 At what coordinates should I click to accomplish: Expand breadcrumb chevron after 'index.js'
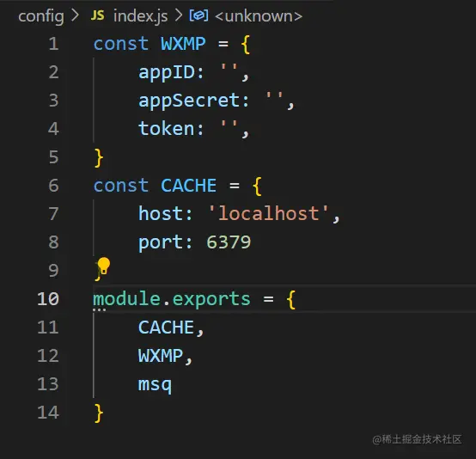click(x=179, y=15)
